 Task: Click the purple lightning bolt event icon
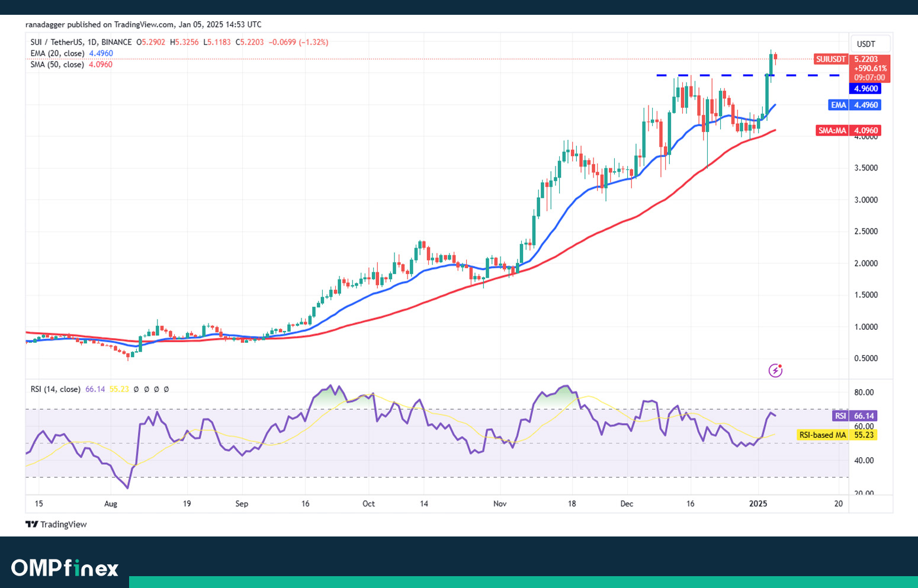pos(775,371)
